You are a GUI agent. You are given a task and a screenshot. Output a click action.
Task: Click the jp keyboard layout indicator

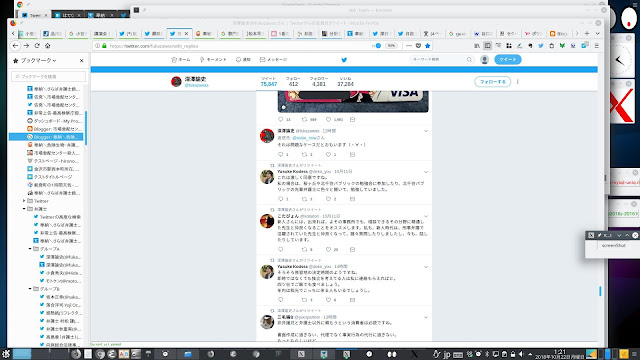tap(447, 354)
